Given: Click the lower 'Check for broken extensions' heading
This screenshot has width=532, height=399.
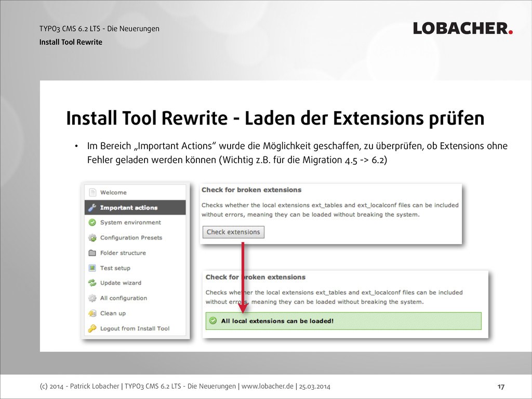Looking at the screenshot, I should (x=256, y=277).
